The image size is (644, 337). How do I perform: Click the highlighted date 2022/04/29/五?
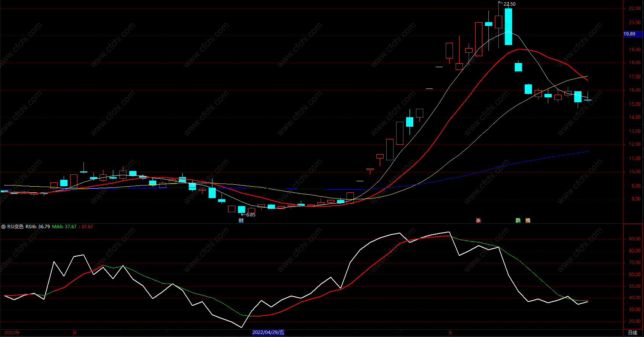[x=268, y=332]
